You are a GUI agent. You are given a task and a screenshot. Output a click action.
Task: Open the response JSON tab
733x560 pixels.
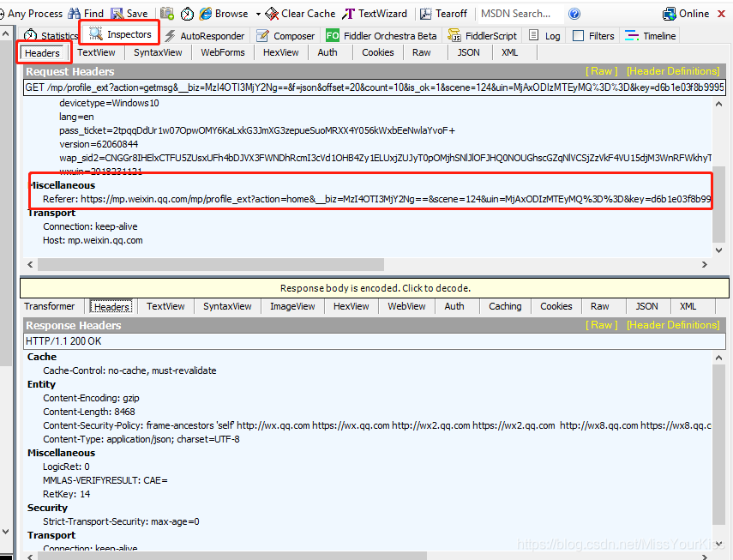(647, 306)
